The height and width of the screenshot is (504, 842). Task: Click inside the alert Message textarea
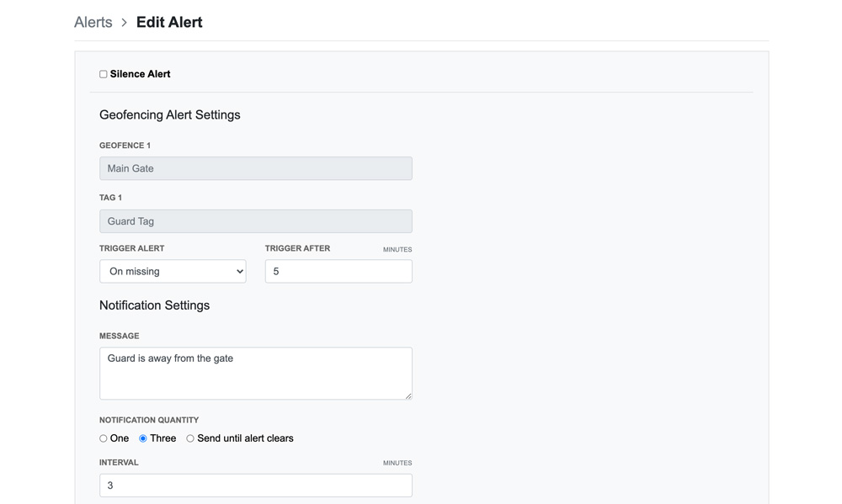(x=255, y=373)
